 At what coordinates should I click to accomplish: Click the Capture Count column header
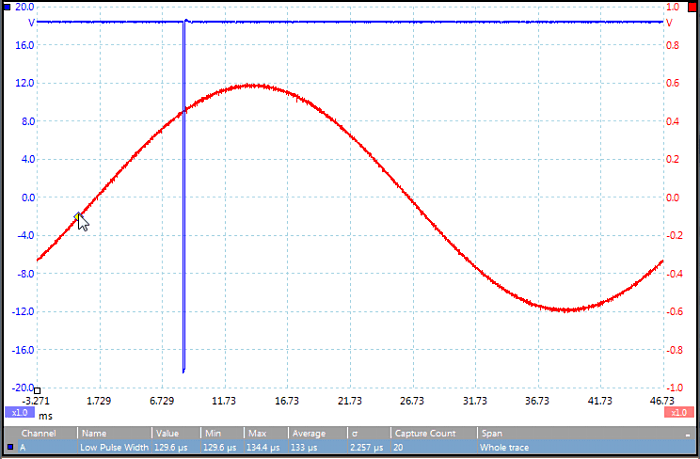pos(425,433)
